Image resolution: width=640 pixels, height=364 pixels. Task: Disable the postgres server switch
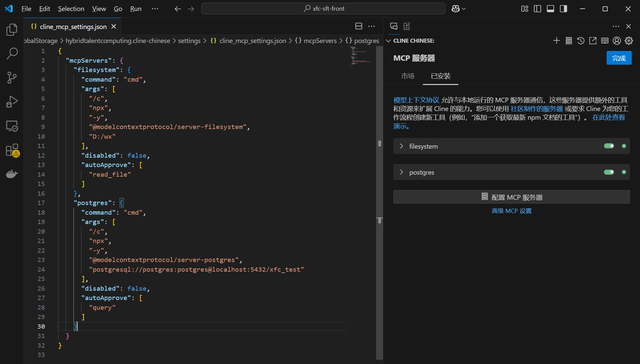[x=609, y=172]
